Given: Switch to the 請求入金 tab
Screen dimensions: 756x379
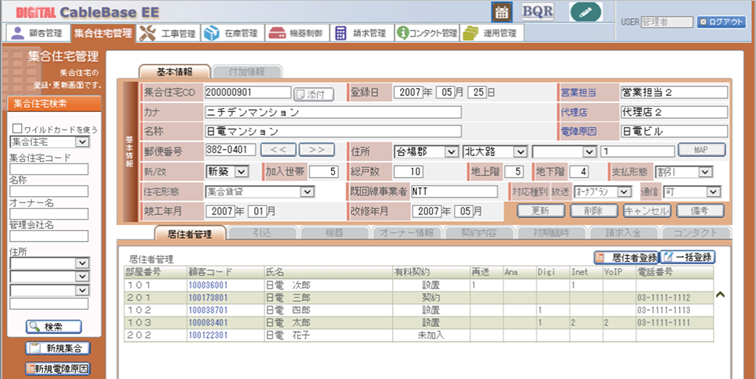Looking at the screenshot, I should [623, 233].
